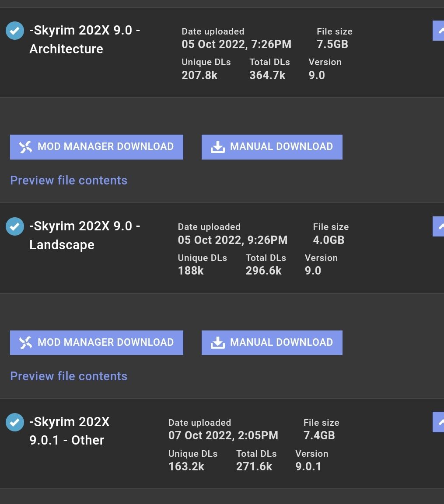
Task: Select the Skyrim 202X 9.0 Architecture title
Action: (x=84, y=39)
